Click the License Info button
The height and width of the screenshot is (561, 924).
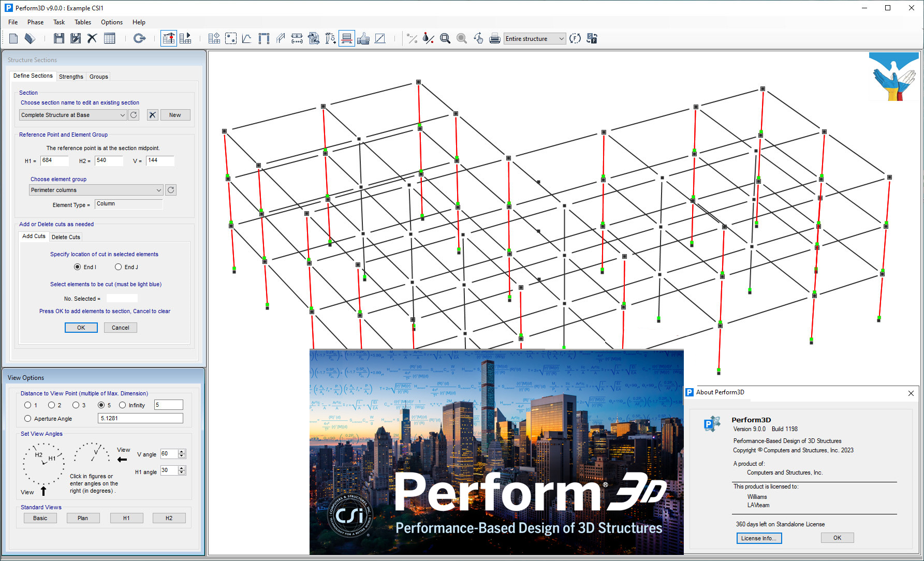click(x=759, y=538)
